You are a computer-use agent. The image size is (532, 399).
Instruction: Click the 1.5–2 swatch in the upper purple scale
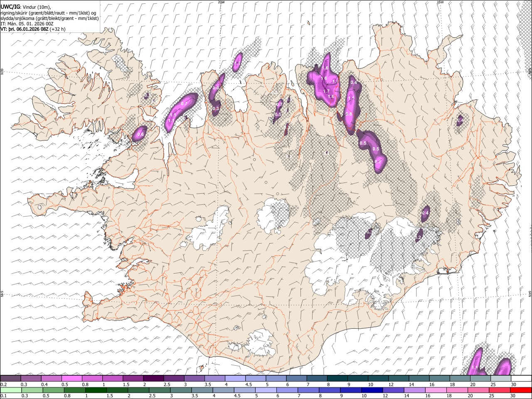point(133,378)
